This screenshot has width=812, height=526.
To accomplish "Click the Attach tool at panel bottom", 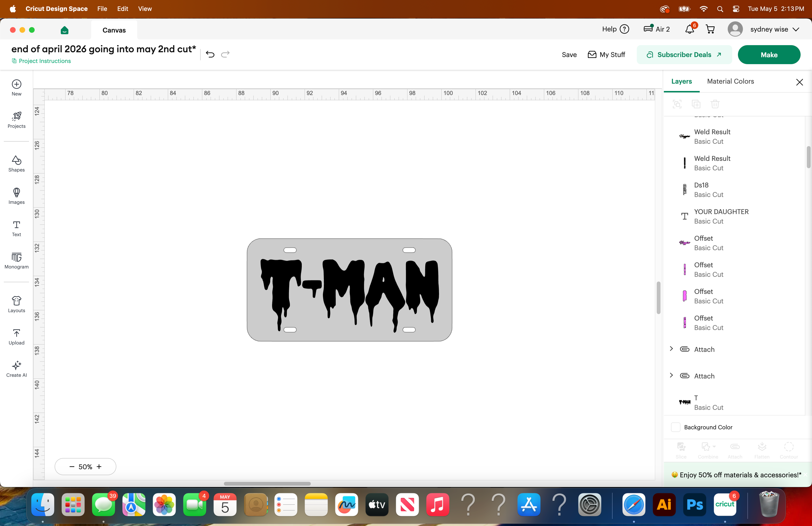I will (x=735, y=450).
